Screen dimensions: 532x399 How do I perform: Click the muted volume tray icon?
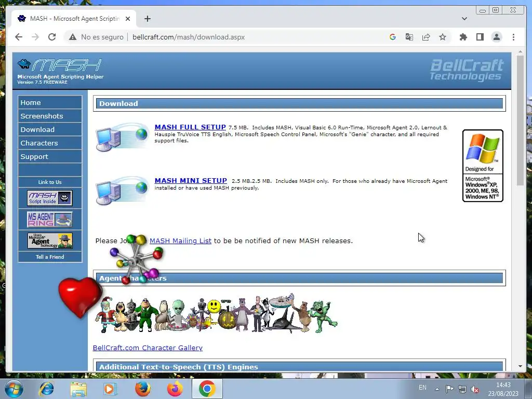click(x=475, y=389)
